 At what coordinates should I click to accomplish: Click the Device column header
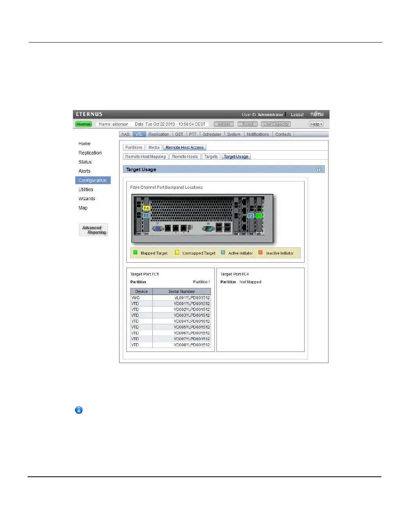coord(142,291)
